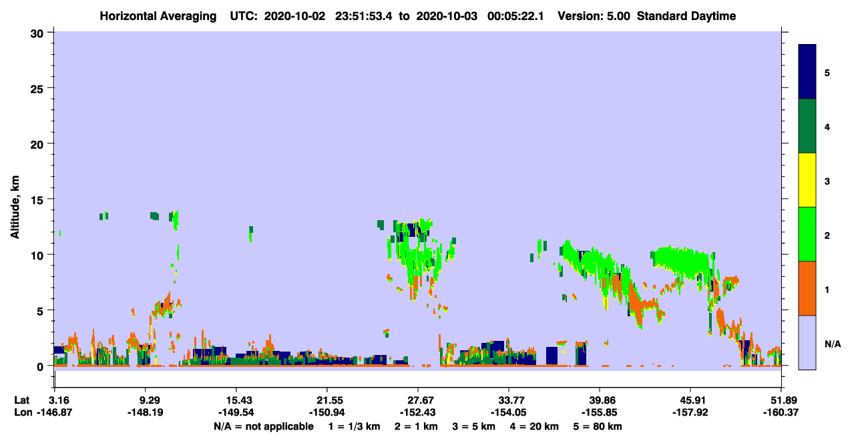Click the longitude value '-152.43'
The image size is (868, 445).
point(418,412)
